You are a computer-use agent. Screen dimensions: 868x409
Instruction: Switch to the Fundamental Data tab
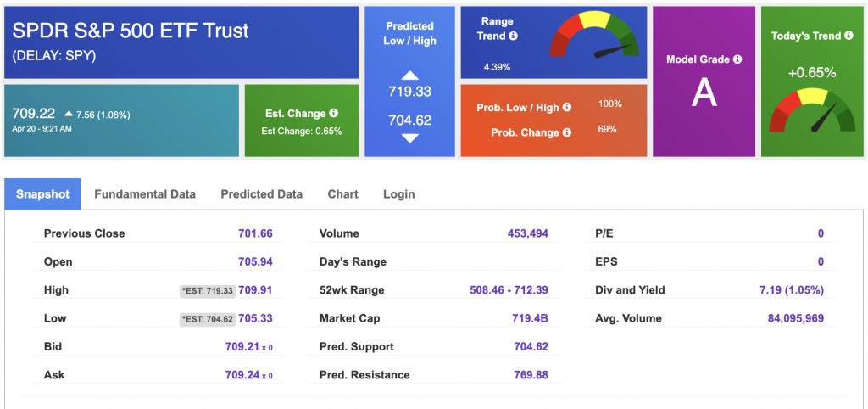(x=145, y=194)
